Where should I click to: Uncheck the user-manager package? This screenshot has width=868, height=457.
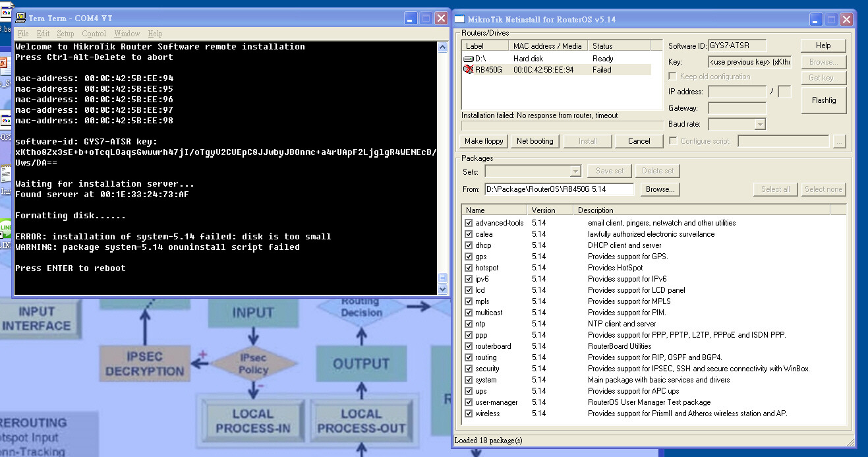(x=469, y=402)
